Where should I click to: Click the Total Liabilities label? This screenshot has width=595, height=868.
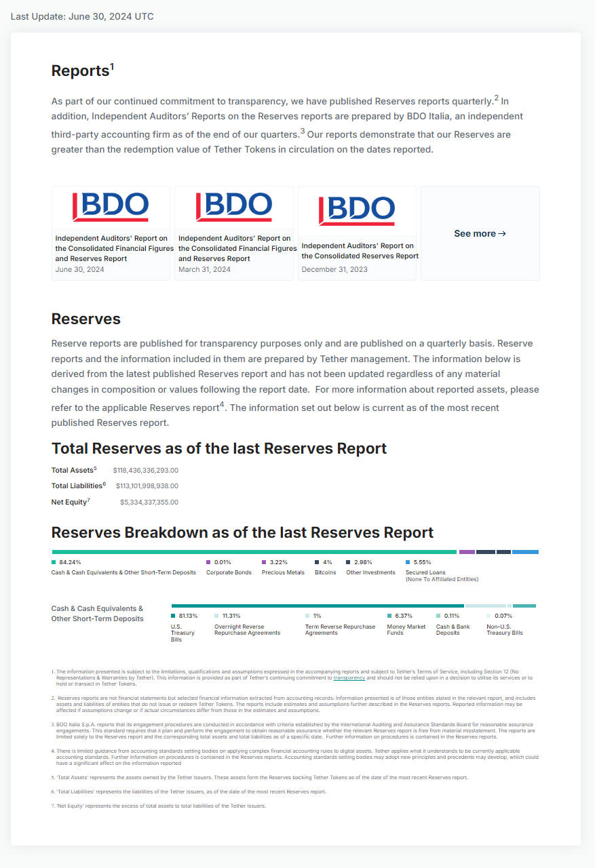tap(79, 486)
